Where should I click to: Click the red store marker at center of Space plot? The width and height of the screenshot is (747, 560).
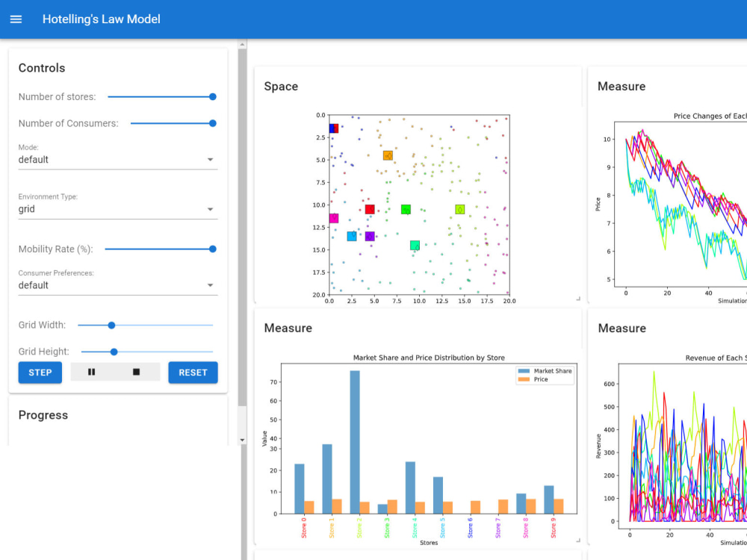[x=370, y=210]
